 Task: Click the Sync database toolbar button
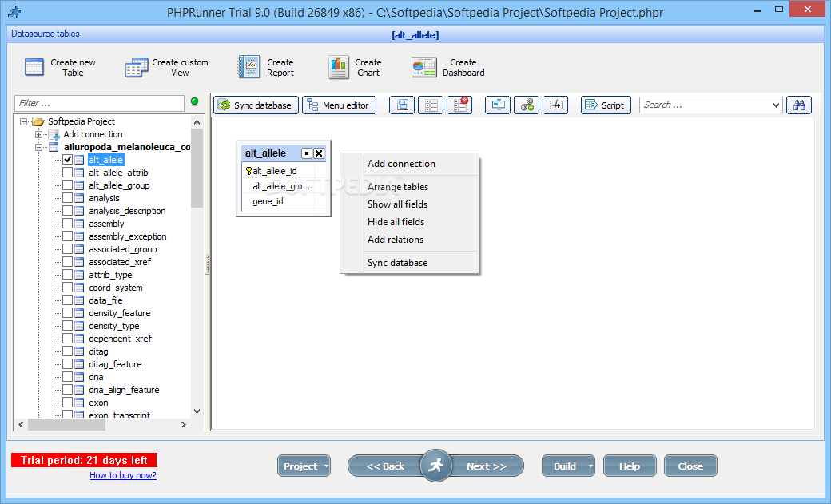coord(256,105)
